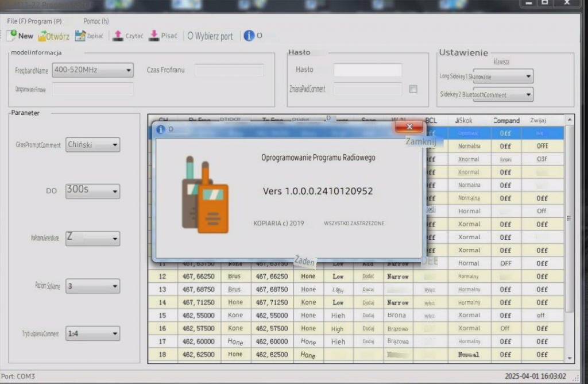Click Wybierz port in toolbar
This screenshot has width=588, height=384.
[x=210, y=36]
